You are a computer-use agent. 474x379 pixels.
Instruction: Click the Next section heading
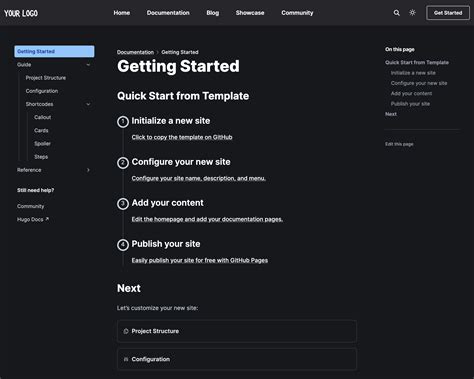[129, 288]
